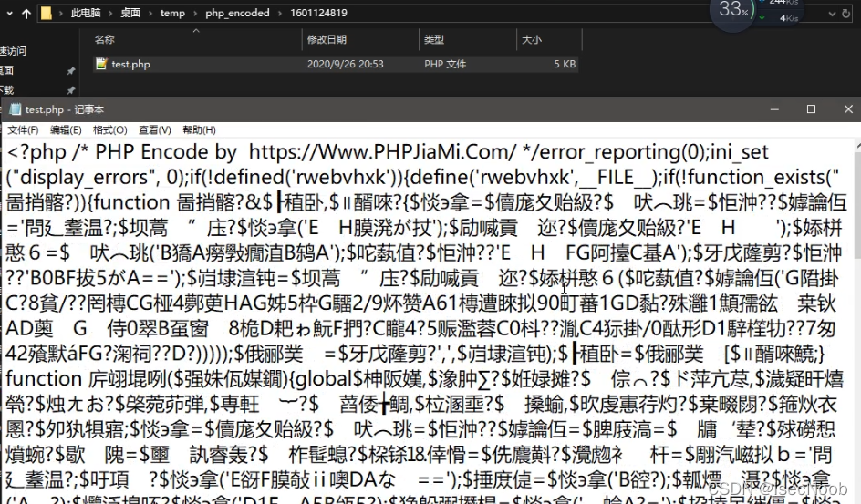The width and height of the screenshot is (861, 504).
Task: Click the sort indicator arrow above the name column
Action: coord(195,31)
